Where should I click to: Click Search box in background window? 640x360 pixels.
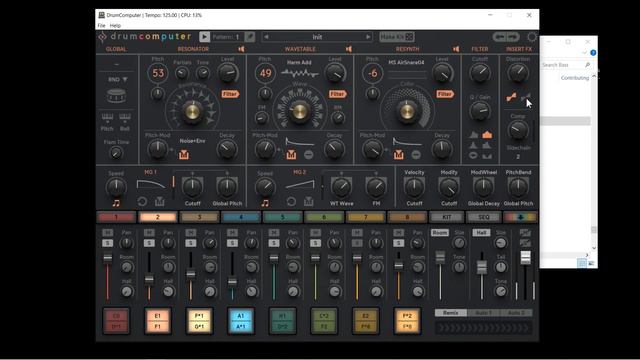(566, 65)
